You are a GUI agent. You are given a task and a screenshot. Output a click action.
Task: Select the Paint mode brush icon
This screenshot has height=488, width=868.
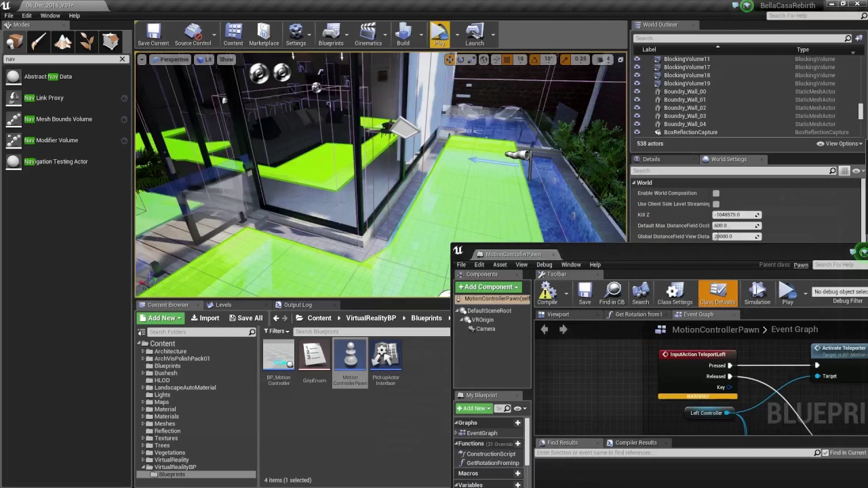[38, 43]
